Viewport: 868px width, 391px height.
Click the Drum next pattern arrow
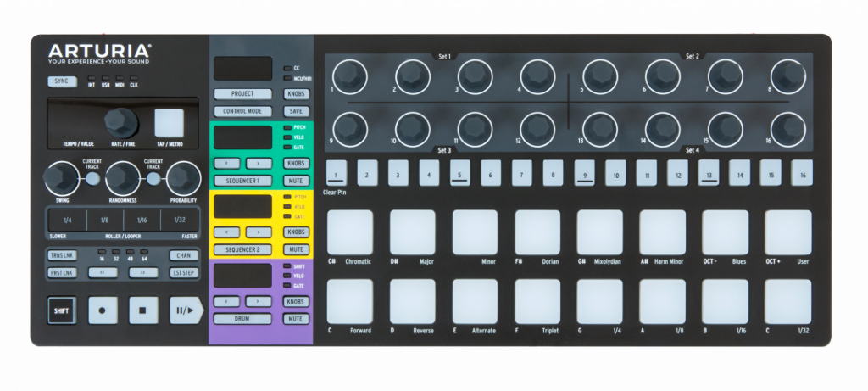click(259, 302)
